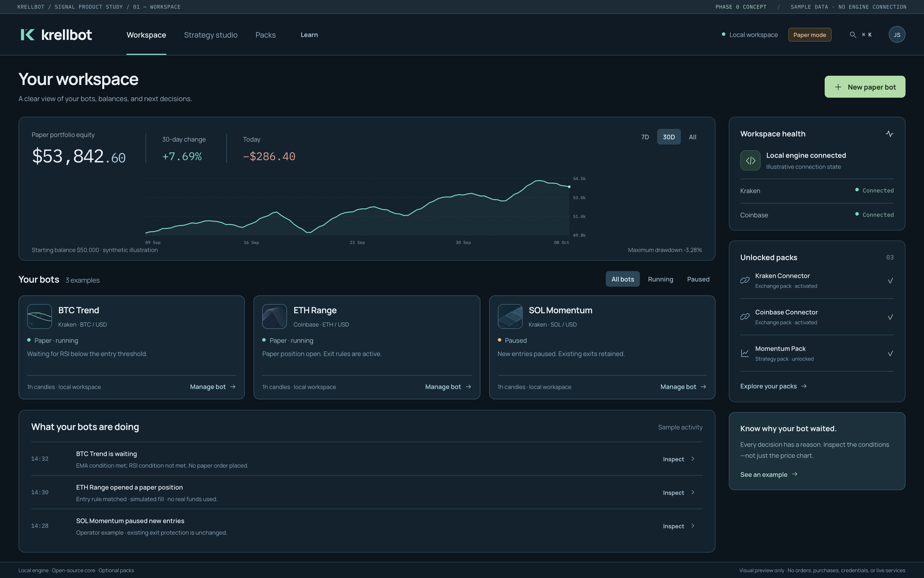Open Explore your packs link
This screenshot has width=924, height=578.
point(774,386)
